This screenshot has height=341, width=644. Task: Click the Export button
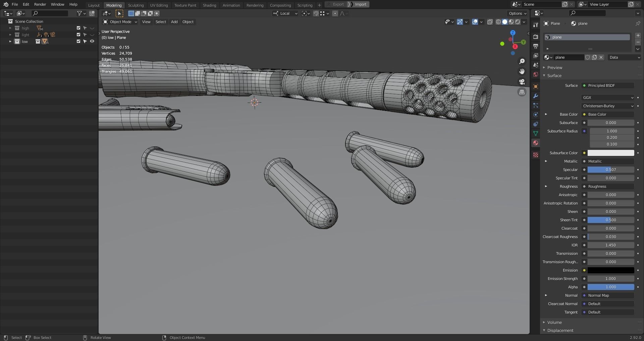coord(338,4)
